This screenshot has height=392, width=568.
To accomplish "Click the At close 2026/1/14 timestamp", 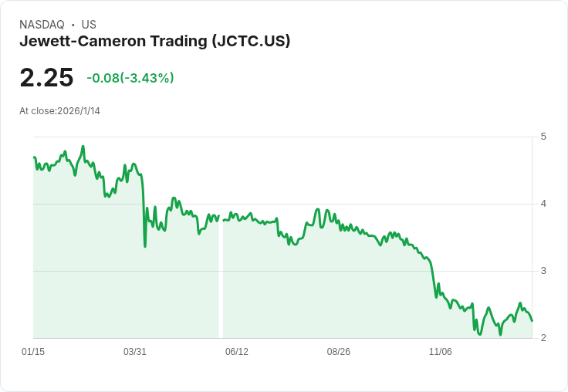I will (59, 111).
